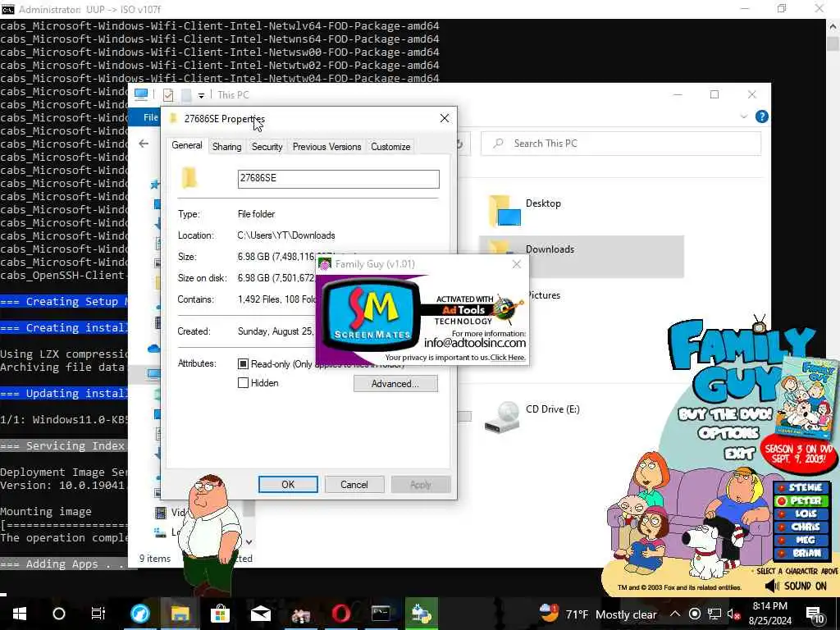Click the Season 3 on DVD red badge
The width and height of the screenshot is (840, 630).
tap(798, 454)
